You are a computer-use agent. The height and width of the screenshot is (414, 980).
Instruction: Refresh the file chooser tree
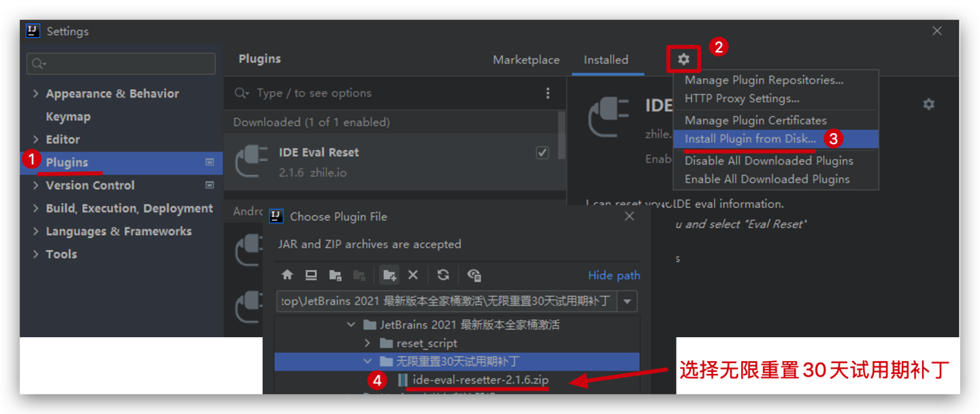tap(443, 275)
